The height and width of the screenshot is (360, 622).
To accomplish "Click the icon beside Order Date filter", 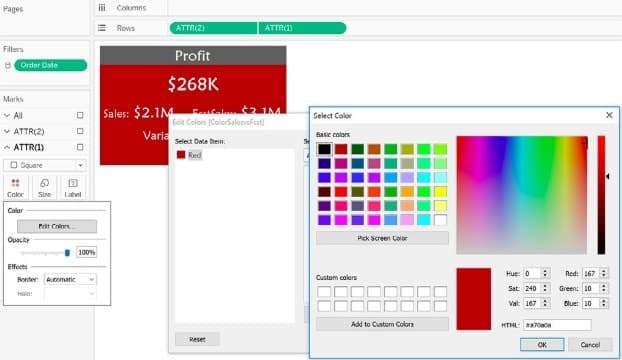I will coord(8,65).
